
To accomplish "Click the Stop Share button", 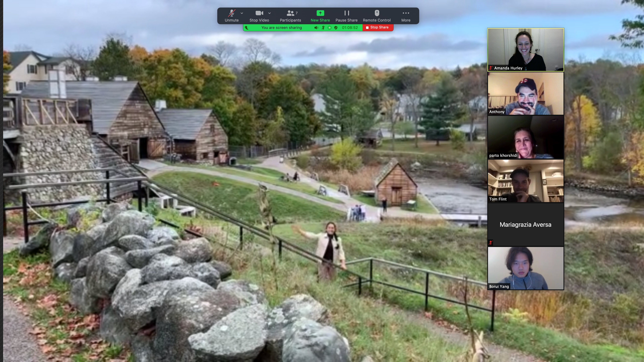I will pyautogui.click(x=378, y=27).
